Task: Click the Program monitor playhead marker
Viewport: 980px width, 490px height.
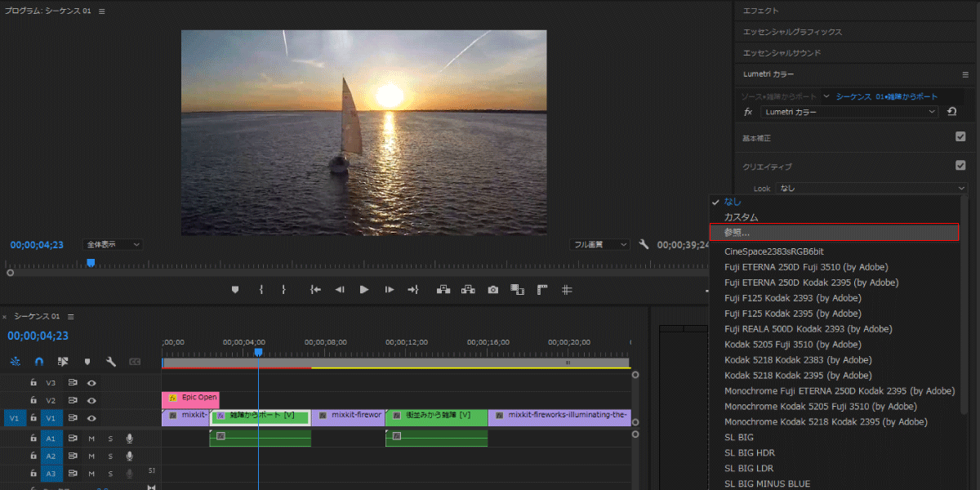Action: 91,263
